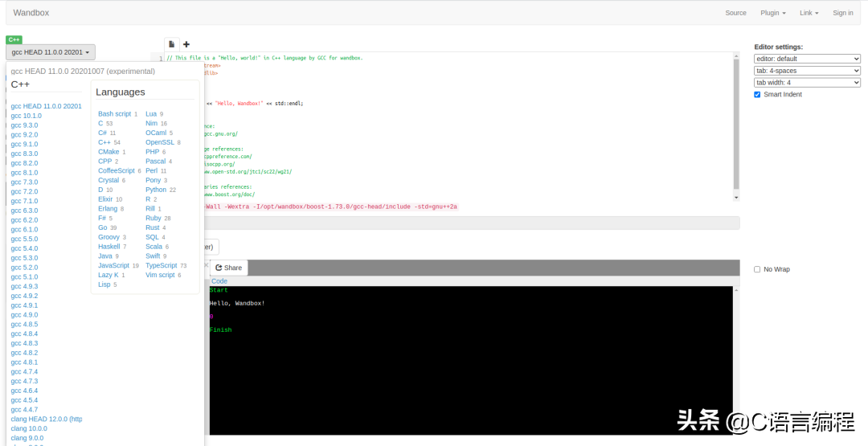Screen dimensions: 868x446
Task: Select gcc 4.4.7 compiler
Action: click(24, 410)
